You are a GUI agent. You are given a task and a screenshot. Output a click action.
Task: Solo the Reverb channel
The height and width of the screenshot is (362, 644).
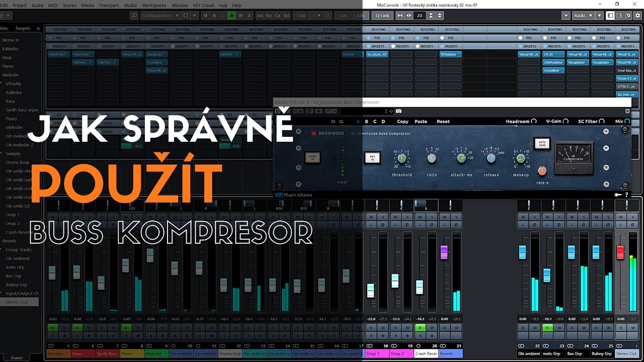457,217
